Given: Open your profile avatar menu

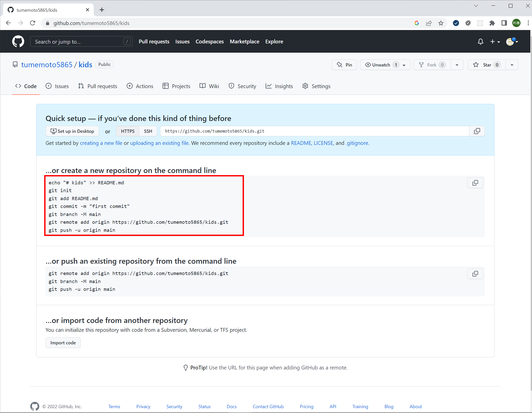Looking at the screenshot, I should click(x=512, y=42).
